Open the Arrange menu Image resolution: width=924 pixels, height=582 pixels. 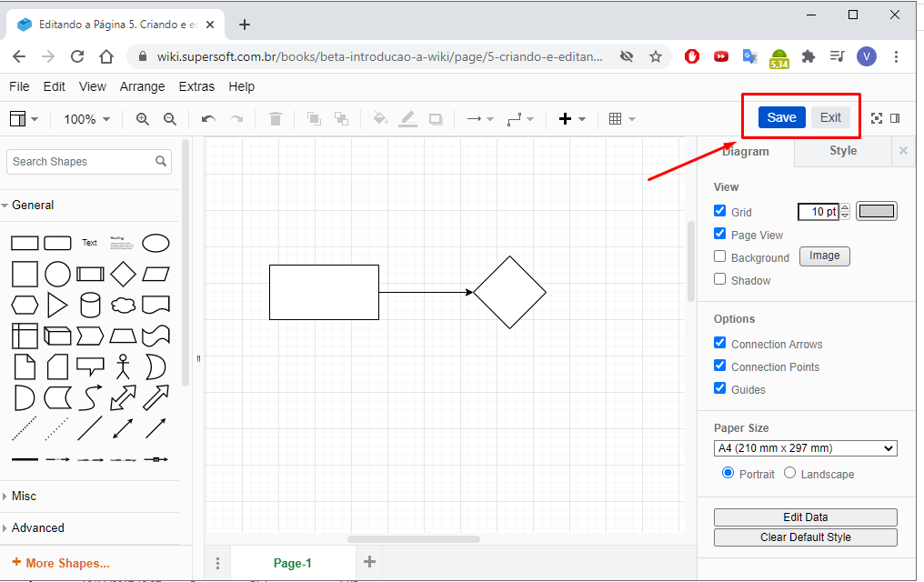click(x=142, y=86)
